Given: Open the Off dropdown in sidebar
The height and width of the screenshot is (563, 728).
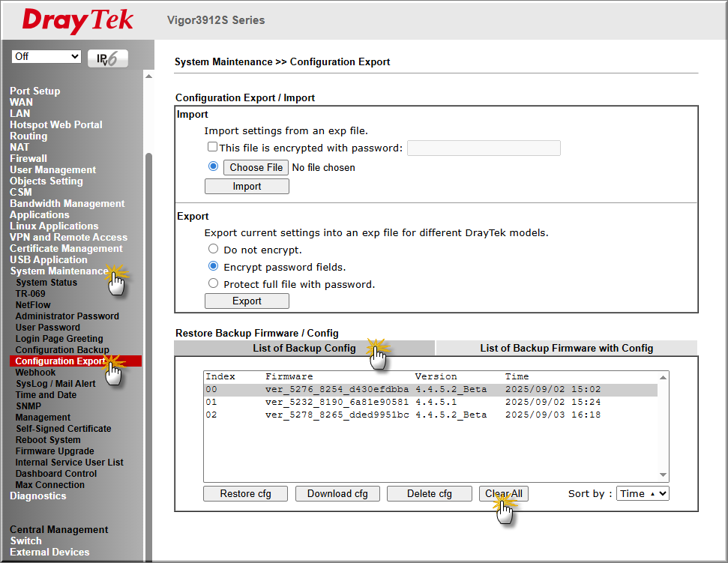Looking at the screenshot, I should coord(46,57).
